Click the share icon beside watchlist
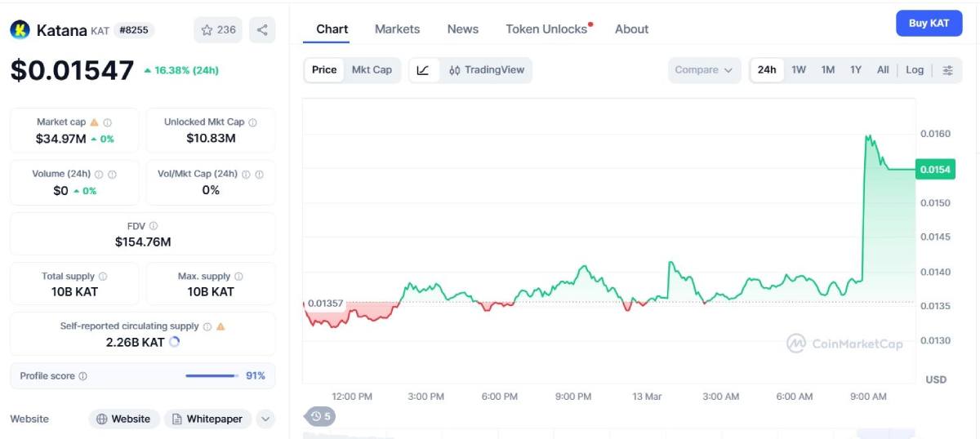Screen dimensions: 980x439 pos(262,30)
